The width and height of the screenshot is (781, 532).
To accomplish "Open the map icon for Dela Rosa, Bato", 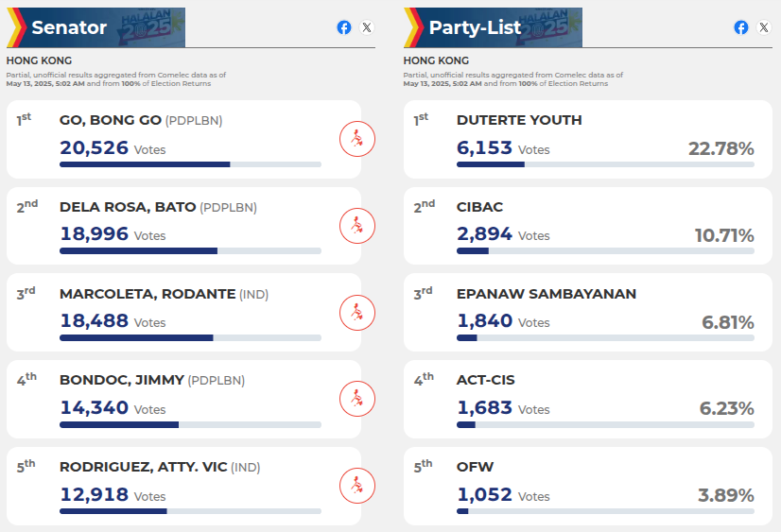I will tap(357, 226).
